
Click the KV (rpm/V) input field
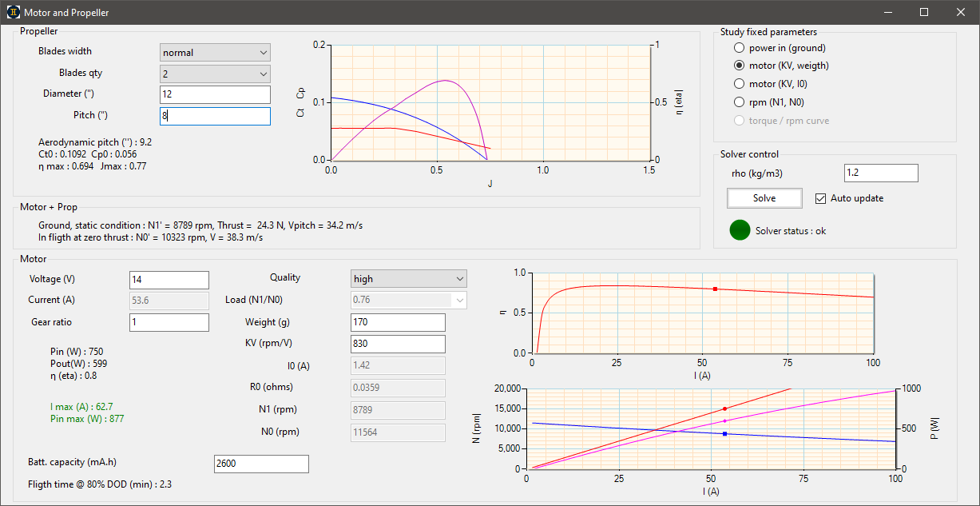coord(398,344)
